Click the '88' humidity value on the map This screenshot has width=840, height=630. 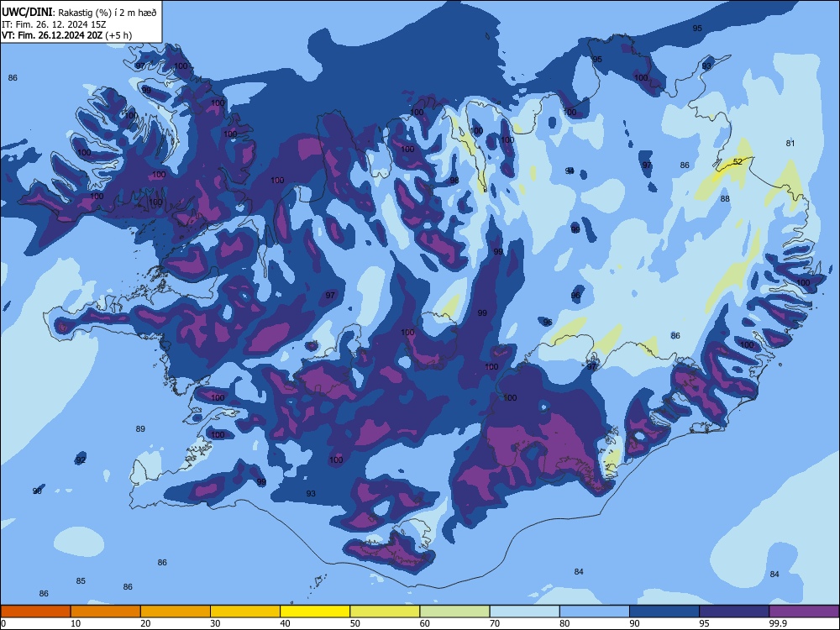725,198
